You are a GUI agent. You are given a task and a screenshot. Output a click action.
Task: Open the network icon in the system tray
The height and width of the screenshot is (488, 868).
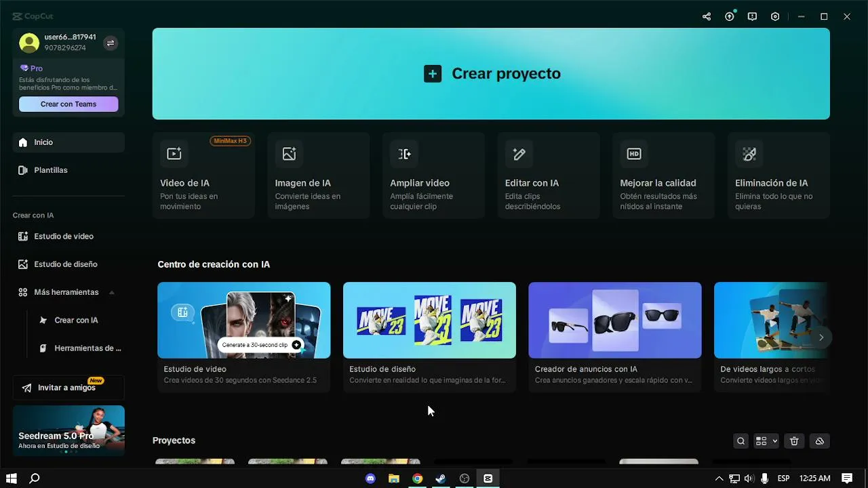[x=734, y=479]
